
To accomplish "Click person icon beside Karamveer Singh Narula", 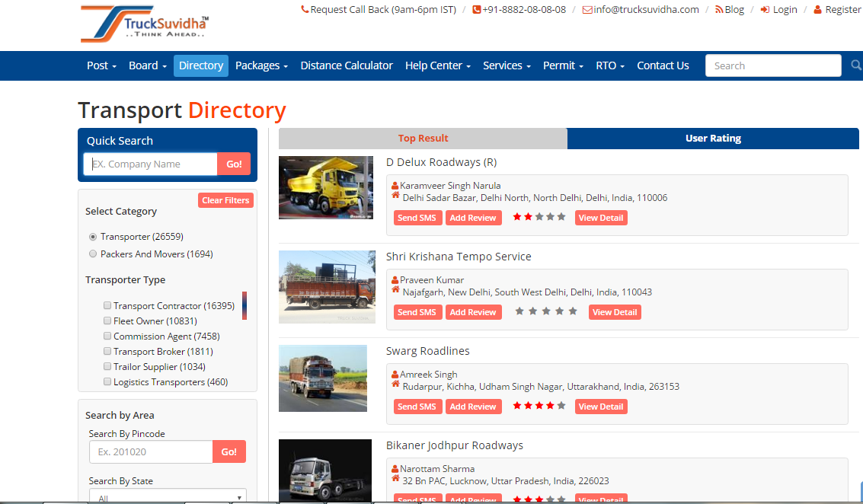I will tap(395, 186).
